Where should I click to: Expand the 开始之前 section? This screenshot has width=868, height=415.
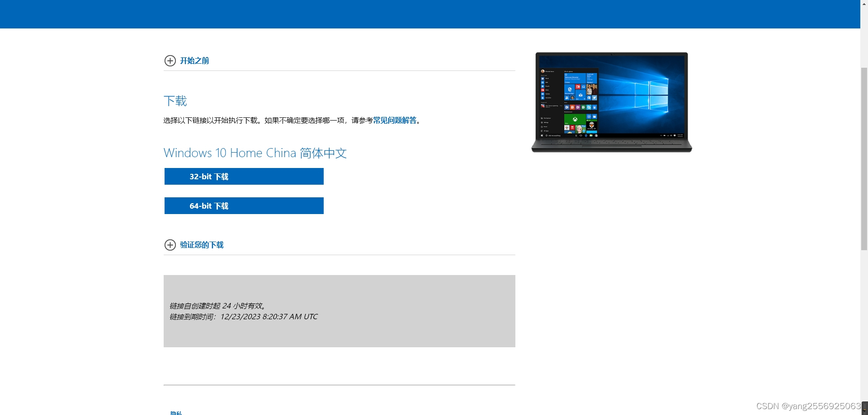tap(193, 61)
